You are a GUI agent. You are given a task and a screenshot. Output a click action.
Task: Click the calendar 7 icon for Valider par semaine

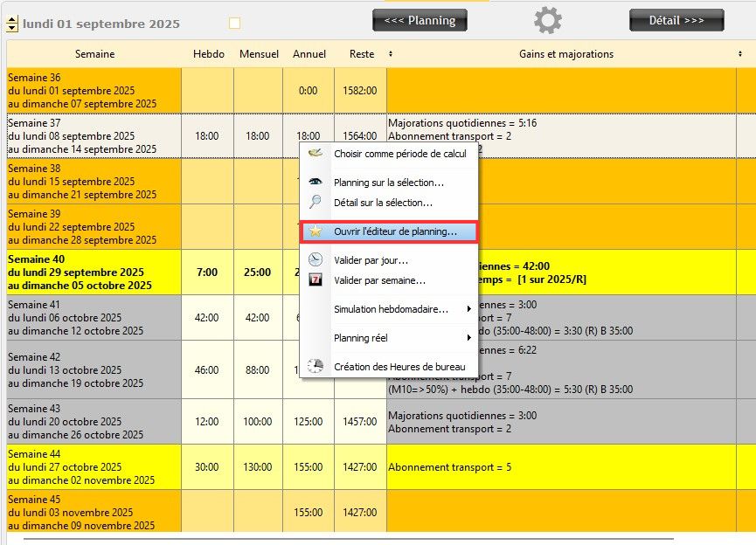(316, 280)
